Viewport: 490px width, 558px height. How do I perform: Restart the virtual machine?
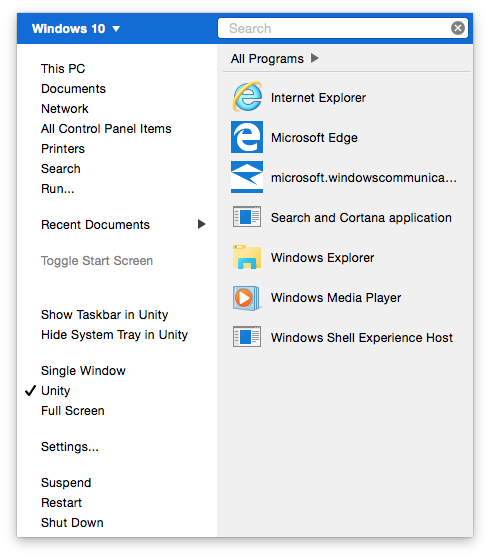(x=61, y=502)
